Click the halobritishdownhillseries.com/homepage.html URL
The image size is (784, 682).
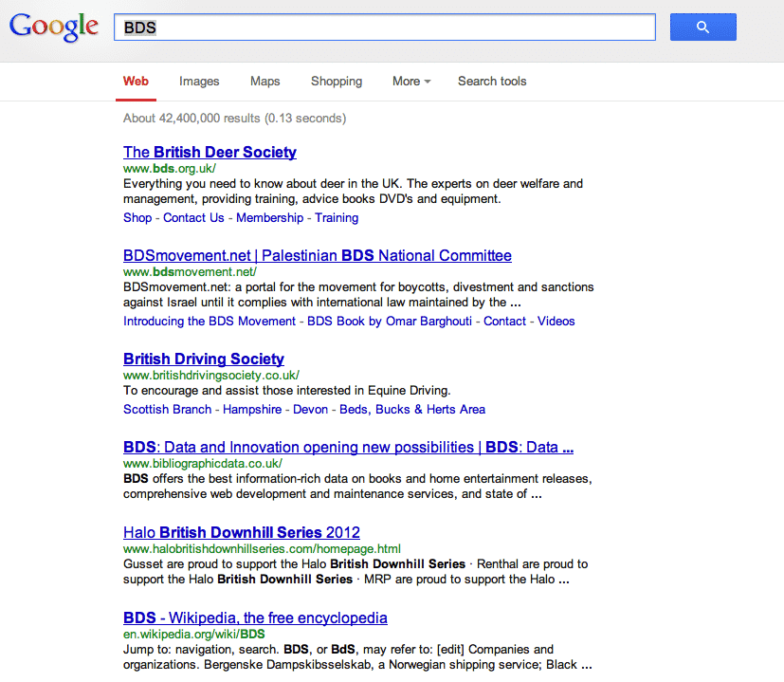click(262, 549)
